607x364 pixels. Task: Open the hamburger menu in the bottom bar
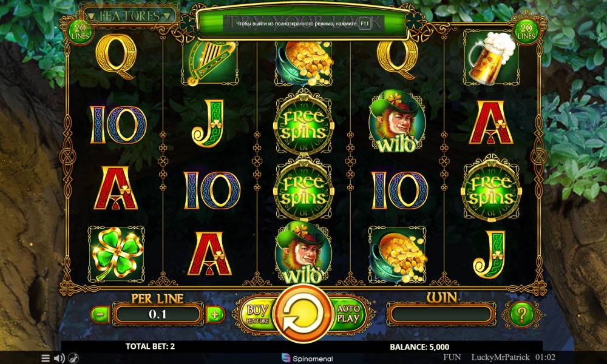pyautogui.click(x=46, y=358)
